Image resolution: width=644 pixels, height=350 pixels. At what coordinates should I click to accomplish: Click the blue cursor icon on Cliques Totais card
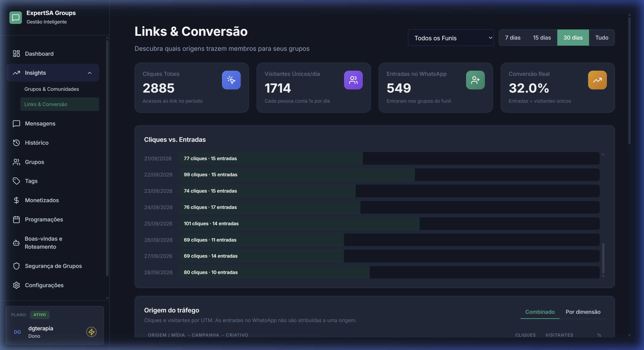coord(231,80)
